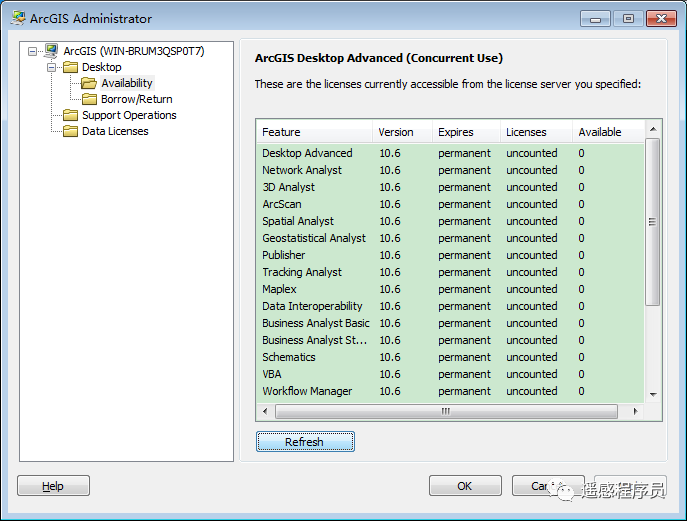This screenshot has width=687, height=521.
Task: Click the horizontal scroll left arrow
Action: pyautogui.click(x=265, y=411)
